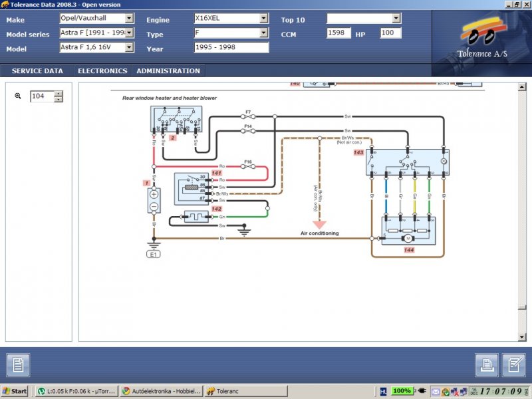This screenshot has width=532, height=399.
Task: Expand the Engine dropdown X16XEL
Action: 263,18
